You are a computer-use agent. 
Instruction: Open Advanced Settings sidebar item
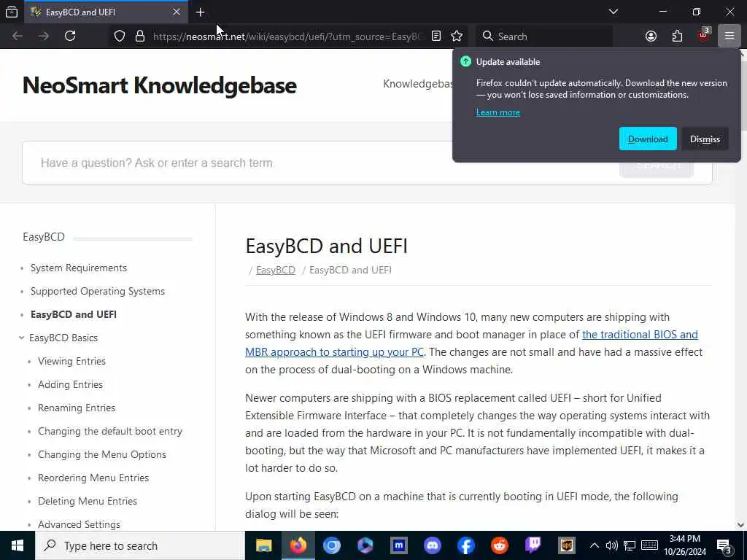79,525
